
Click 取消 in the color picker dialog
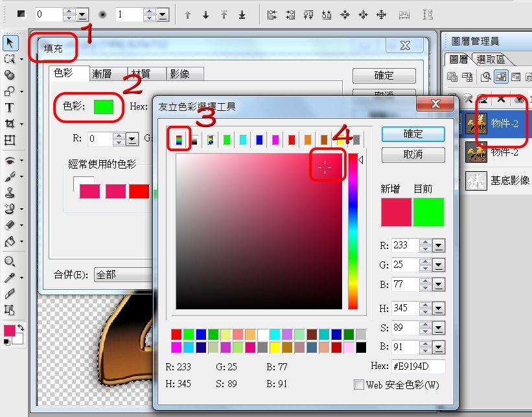click(413, 154)
